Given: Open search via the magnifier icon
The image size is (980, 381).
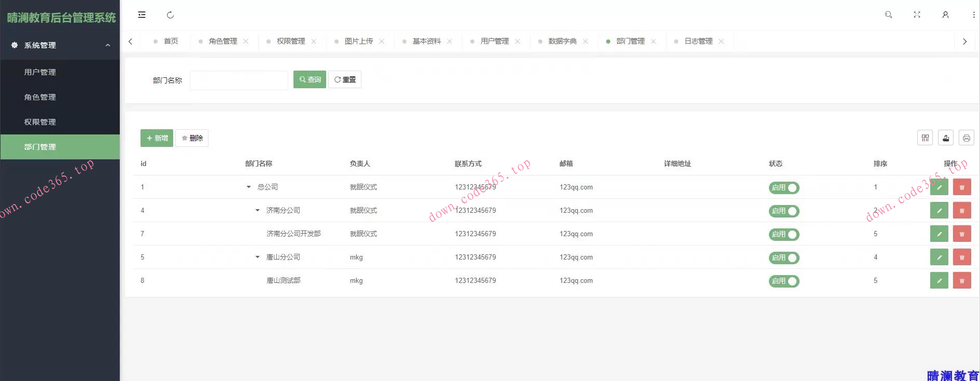Looking at the screenshot, I should coord(888,15).
